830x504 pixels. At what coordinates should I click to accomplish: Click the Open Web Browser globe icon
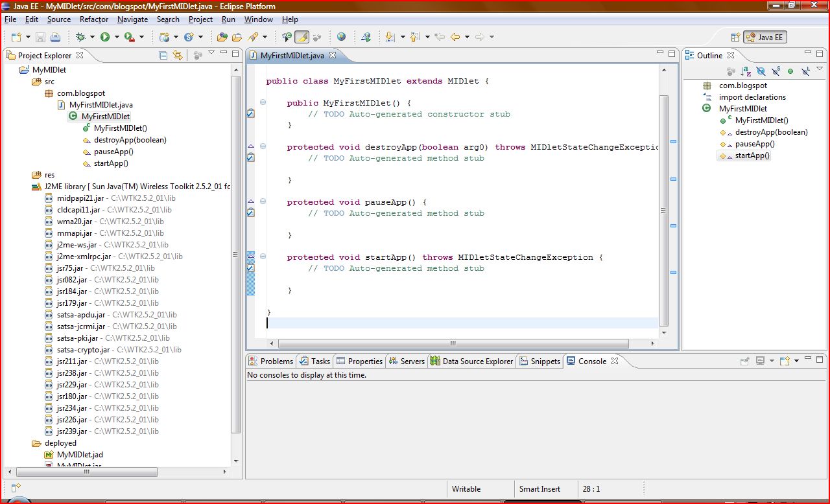pos(342,37)
